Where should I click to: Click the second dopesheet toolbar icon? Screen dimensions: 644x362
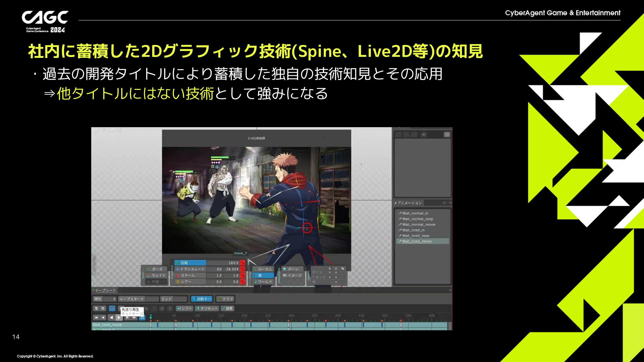tap(103, 309)
